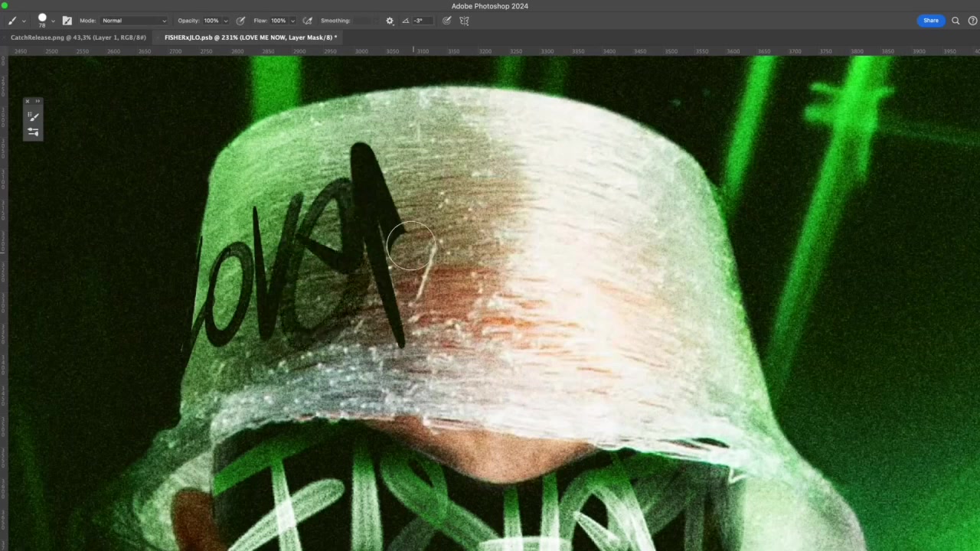Open smoothing options gear
This screenshot has height=551, width=980.
tap(390, 21)
